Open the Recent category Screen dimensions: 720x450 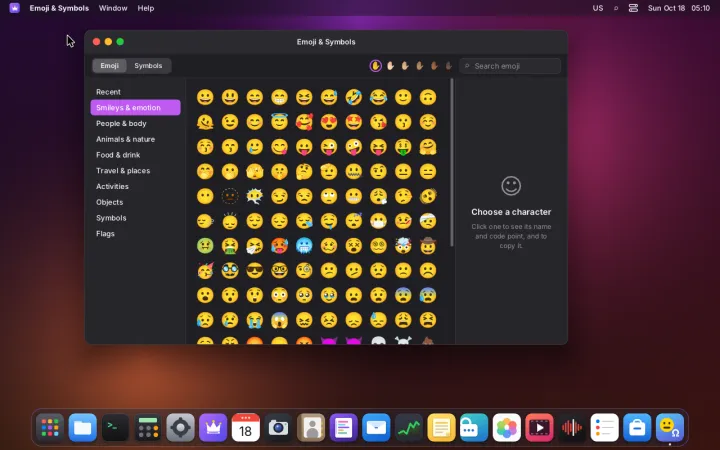(x=135, y=92)
